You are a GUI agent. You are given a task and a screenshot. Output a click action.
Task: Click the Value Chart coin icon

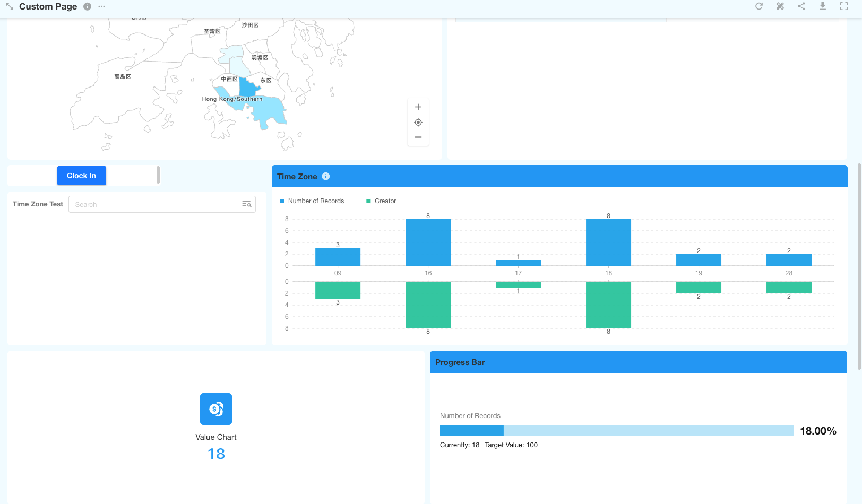pos(216,409)
